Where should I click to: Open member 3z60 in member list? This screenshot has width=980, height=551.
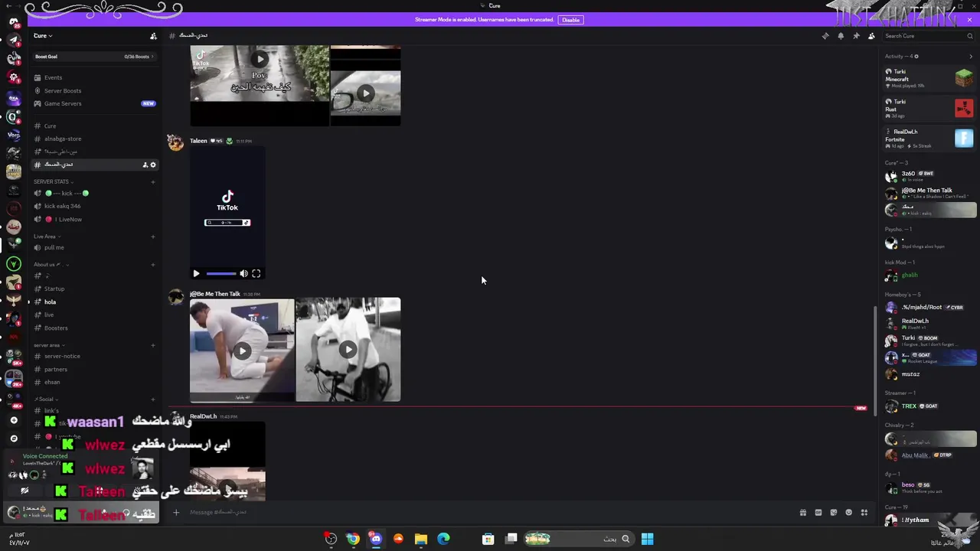pyautogui.click(x=929, y=176)
